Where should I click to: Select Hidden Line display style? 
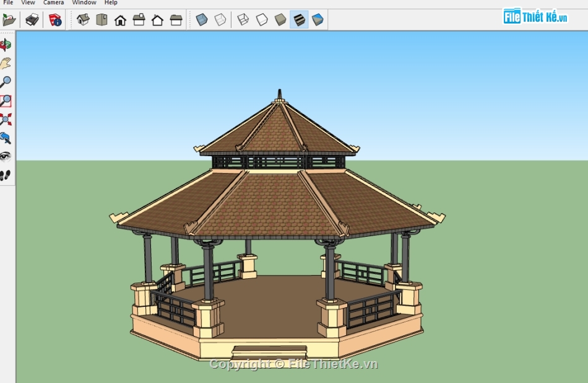262,20
